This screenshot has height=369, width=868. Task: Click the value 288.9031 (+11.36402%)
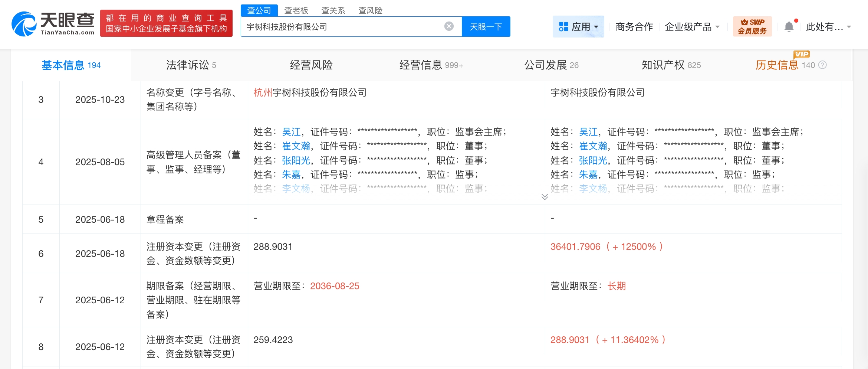pos(608,340)
